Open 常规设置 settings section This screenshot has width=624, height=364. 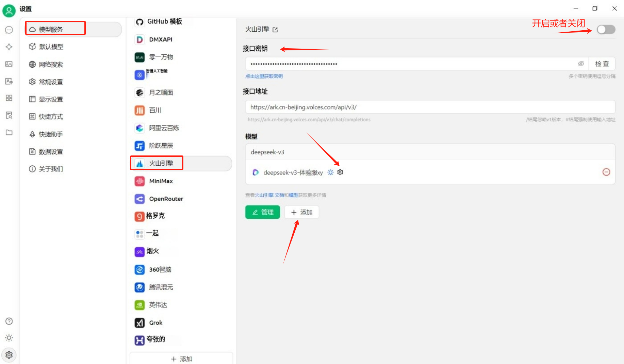(73, 82)
